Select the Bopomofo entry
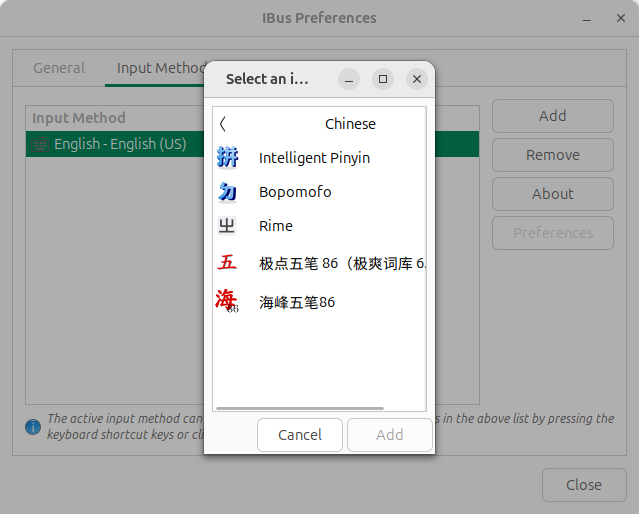The image size is (639, 514). 320,192
